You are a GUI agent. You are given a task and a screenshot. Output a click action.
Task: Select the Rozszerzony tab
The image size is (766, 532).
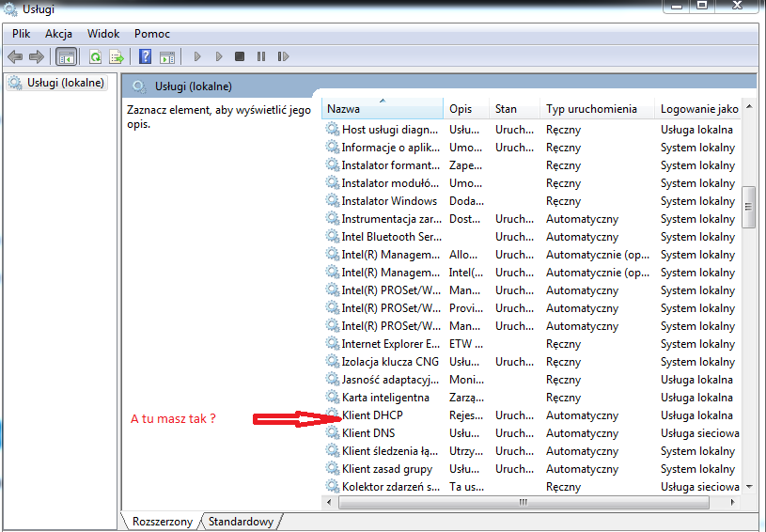tap(163, 522)
